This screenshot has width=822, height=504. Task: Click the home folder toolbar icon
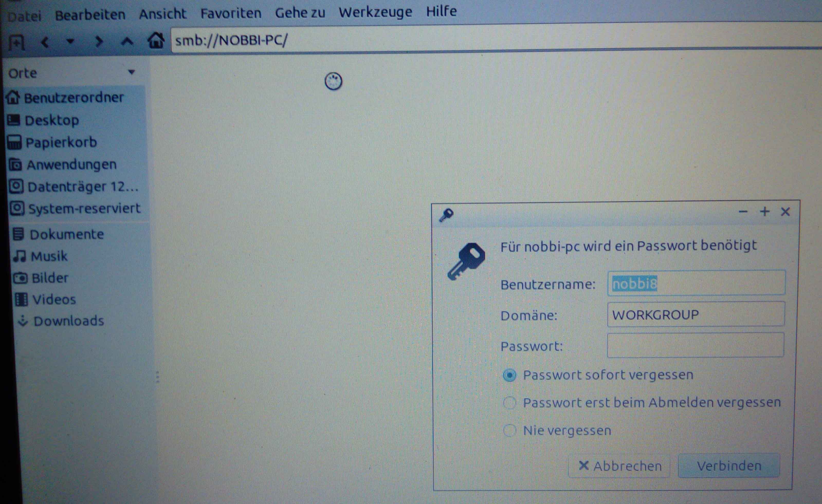point(156,41)
